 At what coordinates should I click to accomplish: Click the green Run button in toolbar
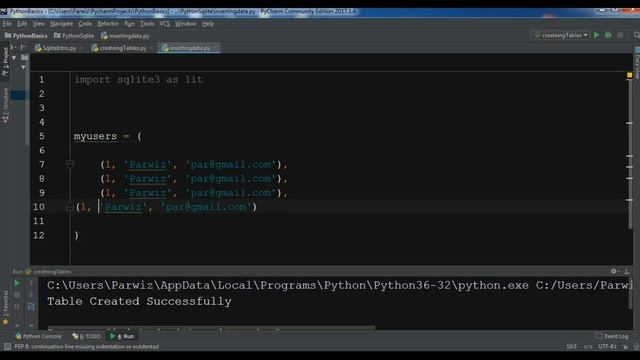point(596,36)
